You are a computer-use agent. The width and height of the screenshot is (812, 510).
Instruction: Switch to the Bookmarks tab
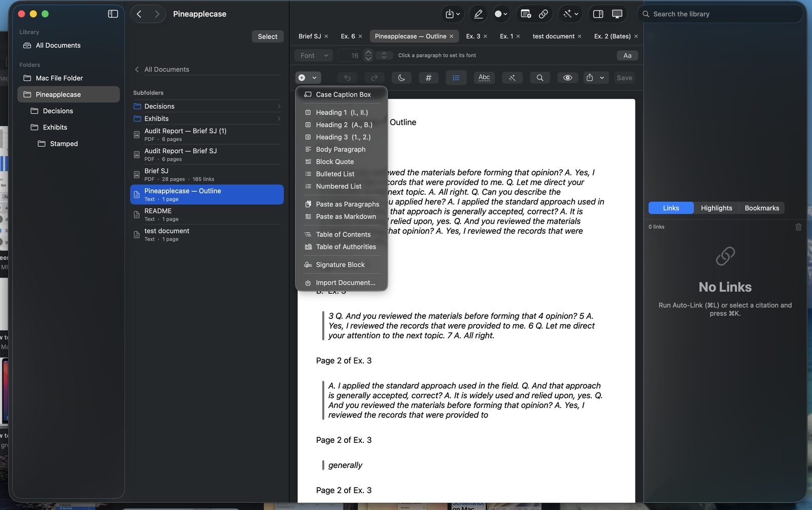coord(762,208)
